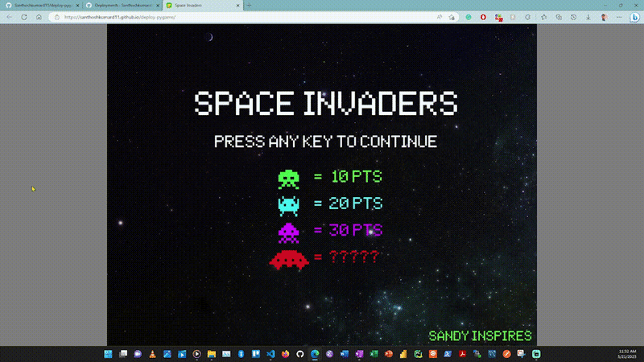Open the Settings and more menu
Viewport: 644px width, 362px height.
click(619, 17)
